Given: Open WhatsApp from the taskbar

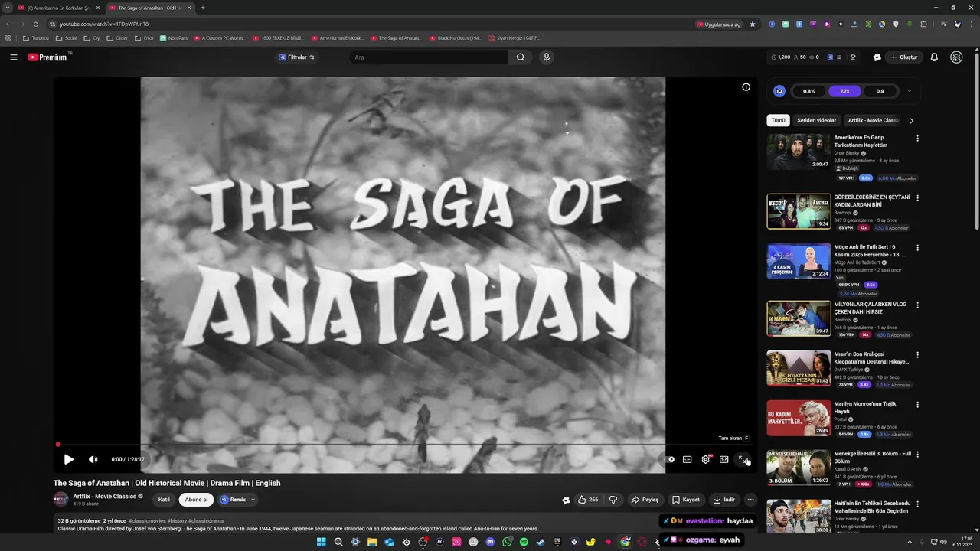Looking at the screenshot, I should [x=507, y=542].
